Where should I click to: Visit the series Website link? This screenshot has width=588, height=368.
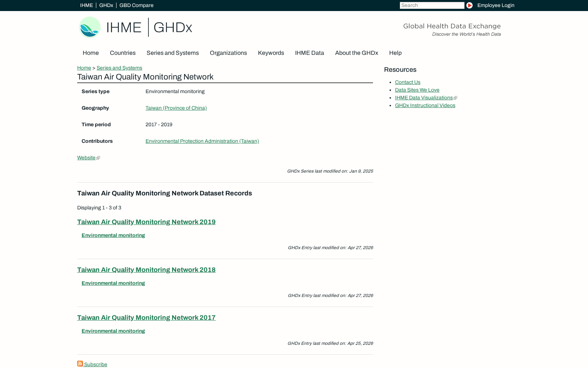click(x=86, y=158)
